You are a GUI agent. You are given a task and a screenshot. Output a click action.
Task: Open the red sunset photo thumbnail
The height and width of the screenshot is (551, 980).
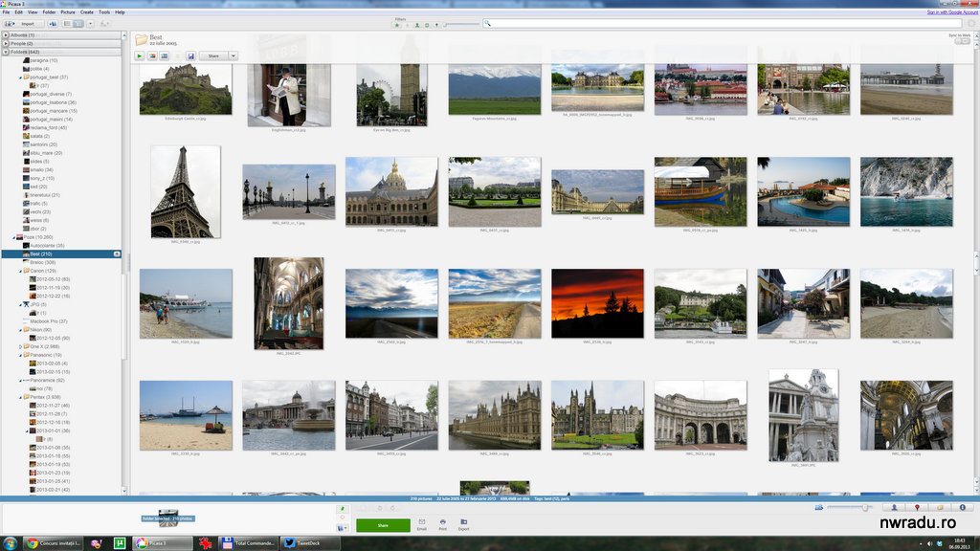point(597,303)
